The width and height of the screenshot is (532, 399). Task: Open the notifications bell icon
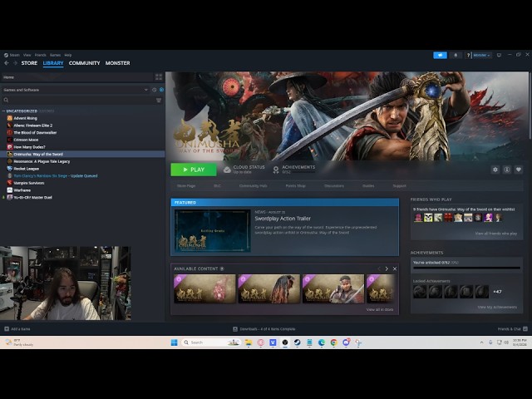pyautogui.click(x=456, y=56)
